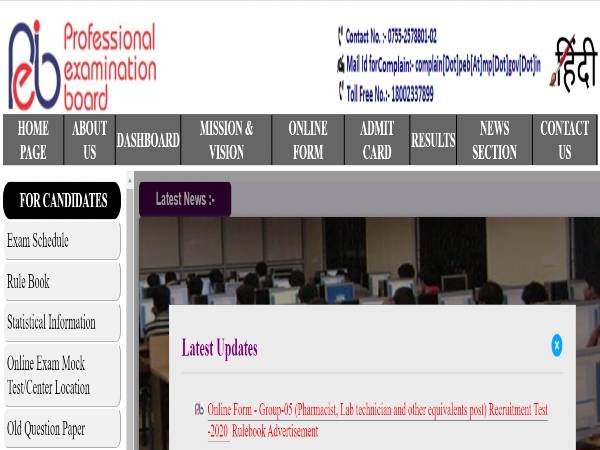600x450 pixels.
Task: Open Online Form Group-05 Recruitment Test link
Action: pyautogui.click(x=377, y=411)
